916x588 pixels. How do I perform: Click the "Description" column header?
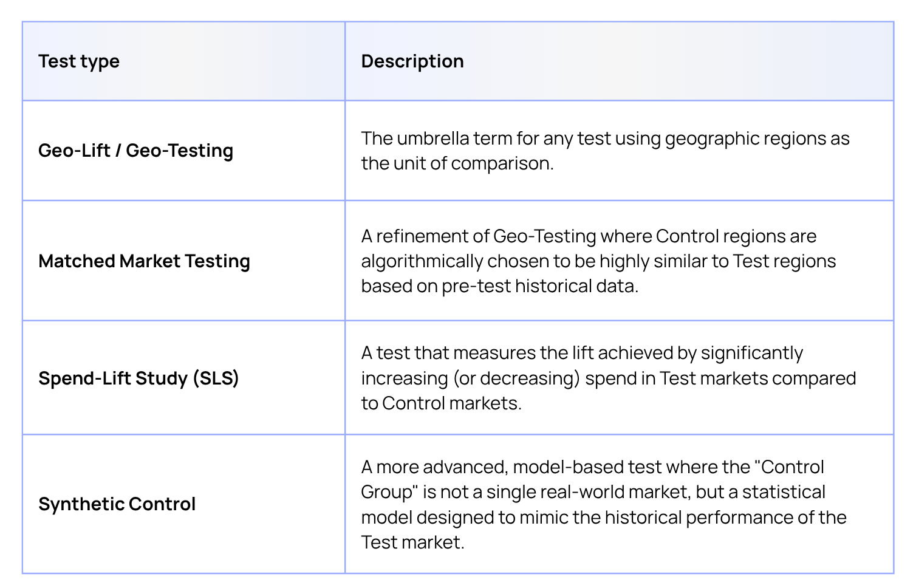pos(412,61)
